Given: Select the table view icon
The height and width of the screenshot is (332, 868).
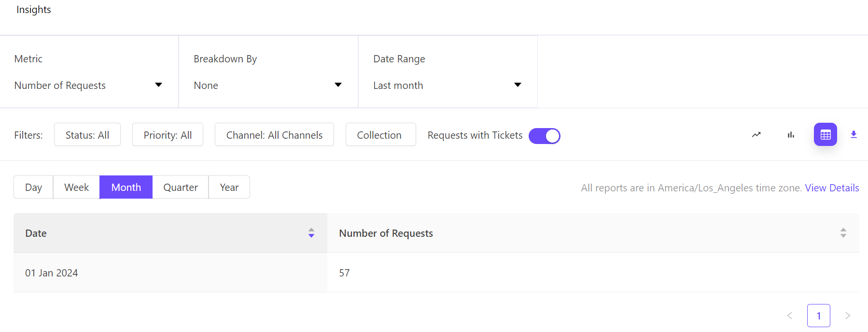Looking at the screenshot, I should point(825,135).
